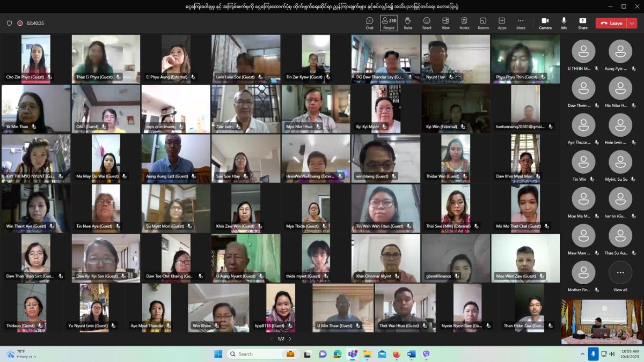Viewport: 644px width, 362px height.
Task: Raise your hand in meeting
Action: pyautogui.click(x=408, y=23)
